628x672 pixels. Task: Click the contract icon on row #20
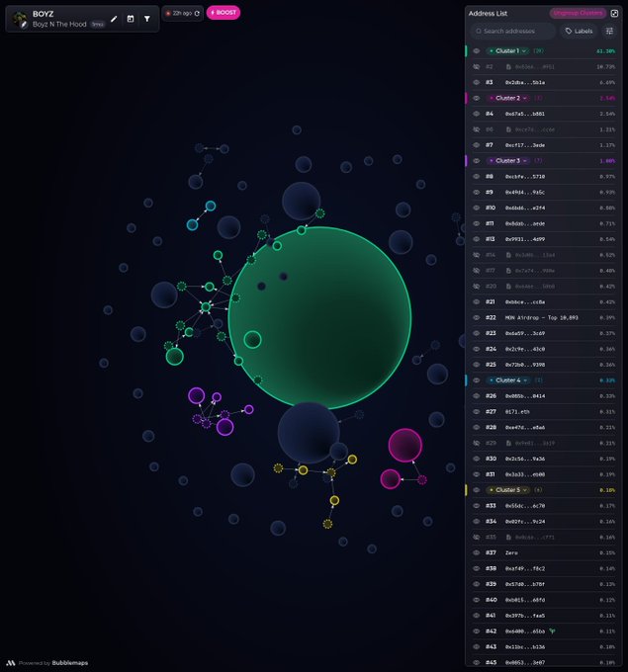(x=508, y=287)
